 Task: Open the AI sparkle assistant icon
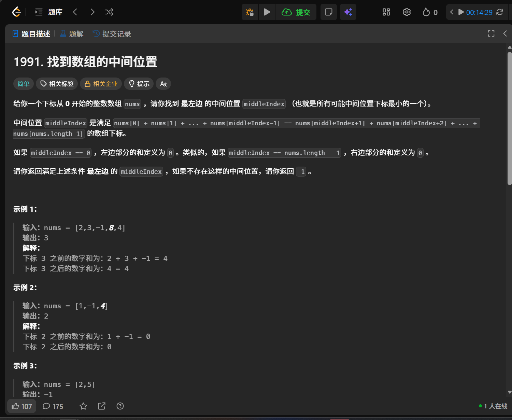(348, 12)
